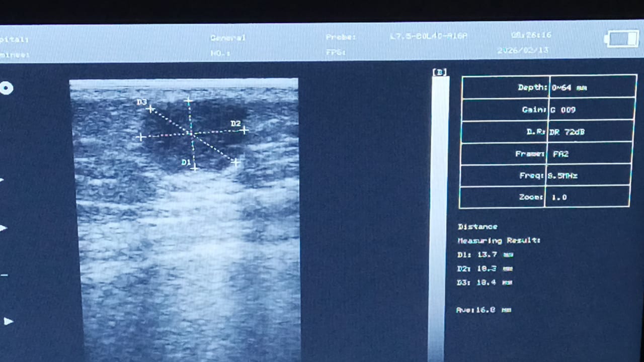
Task: Select the Freq 8.5MHz value cell
Action: coord(588,175)
